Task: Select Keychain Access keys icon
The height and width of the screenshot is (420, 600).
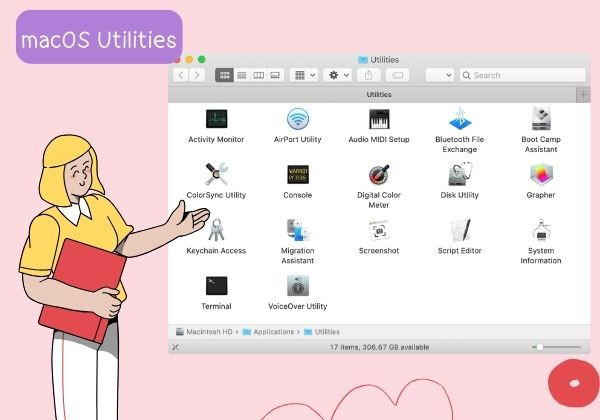Action: coord(217,230)
